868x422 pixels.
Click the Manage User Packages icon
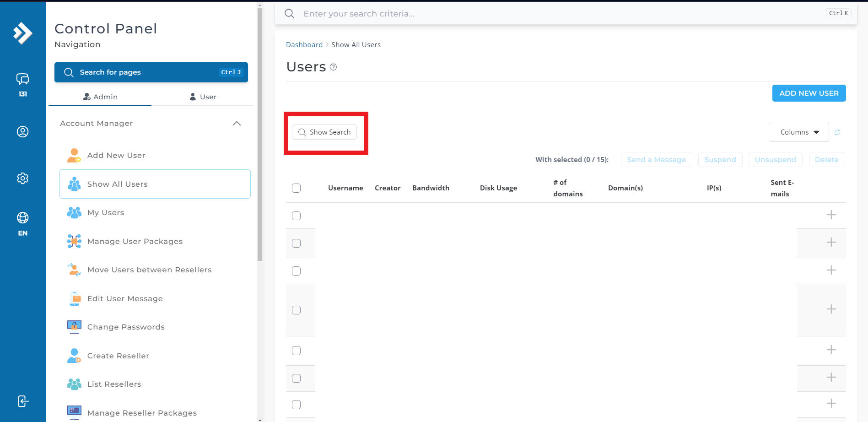click(x=74, y=241)
